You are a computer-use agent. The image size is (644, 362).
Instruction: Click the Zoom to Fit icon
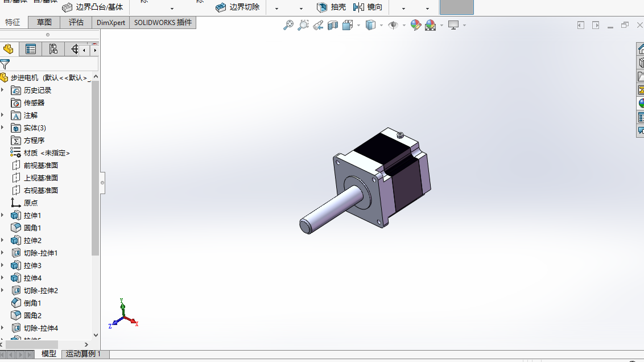pos(288,25)
